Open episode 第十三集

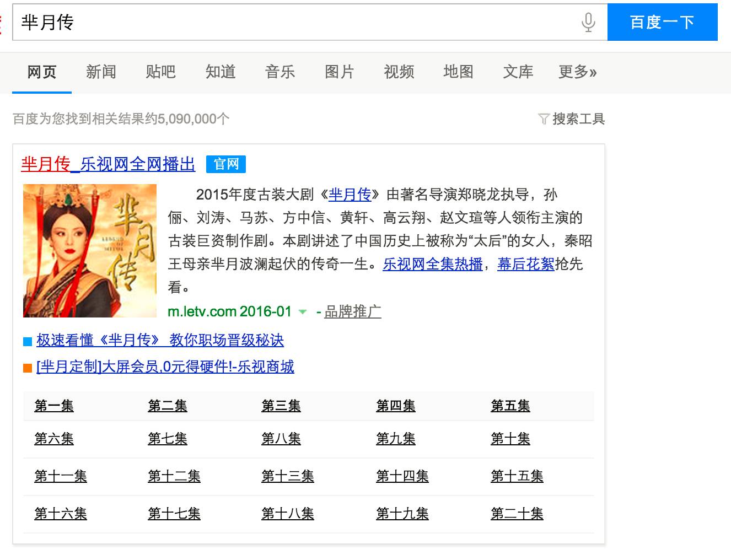coord(288,476)
